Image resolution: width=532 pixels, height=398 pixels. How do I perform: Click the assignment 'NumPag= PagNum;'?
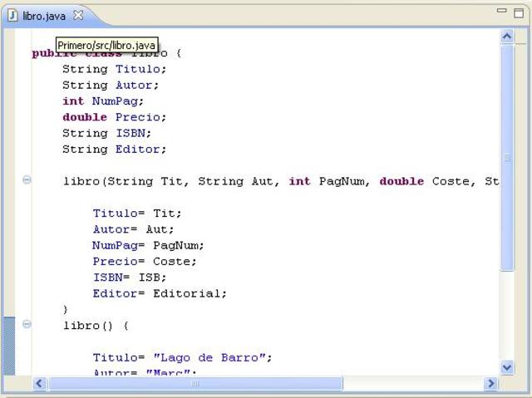[148, 245]
